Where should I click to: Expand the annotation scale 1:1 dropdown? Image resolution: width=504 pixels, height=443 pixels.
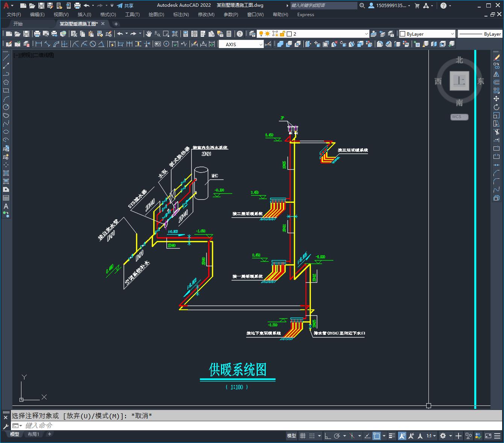coord(431,436)
